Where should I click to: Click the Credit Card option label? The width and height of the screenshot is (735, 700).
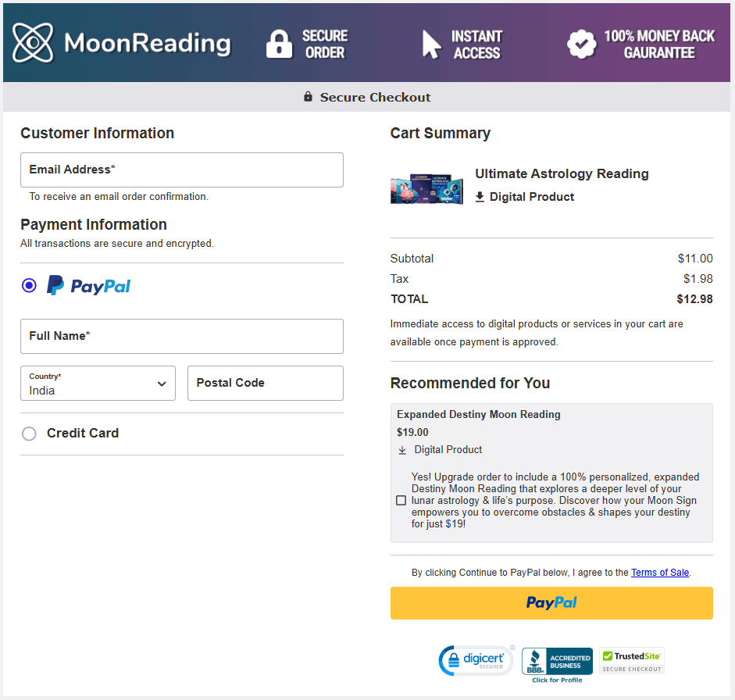[x=83, y=434]
